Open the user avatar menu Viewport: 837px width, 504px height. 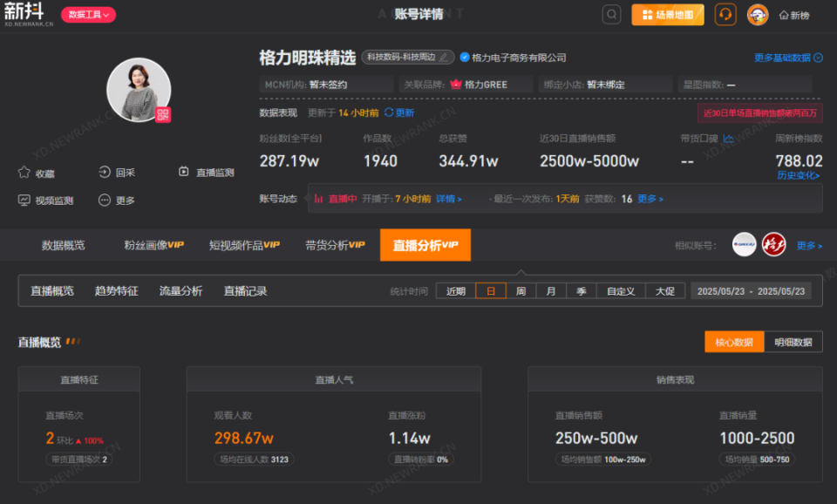757,15
